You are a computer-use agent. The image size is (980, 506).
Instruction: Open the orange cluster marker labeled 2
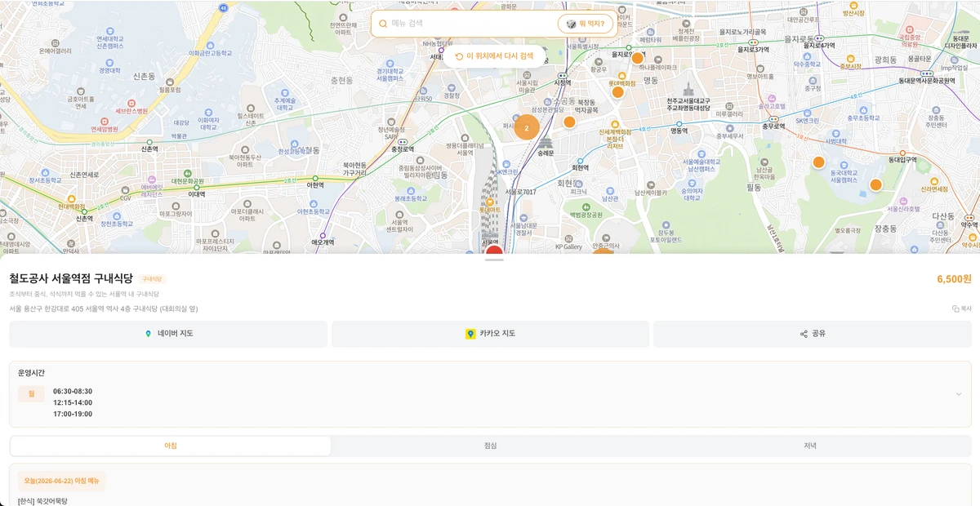point(527,128)
